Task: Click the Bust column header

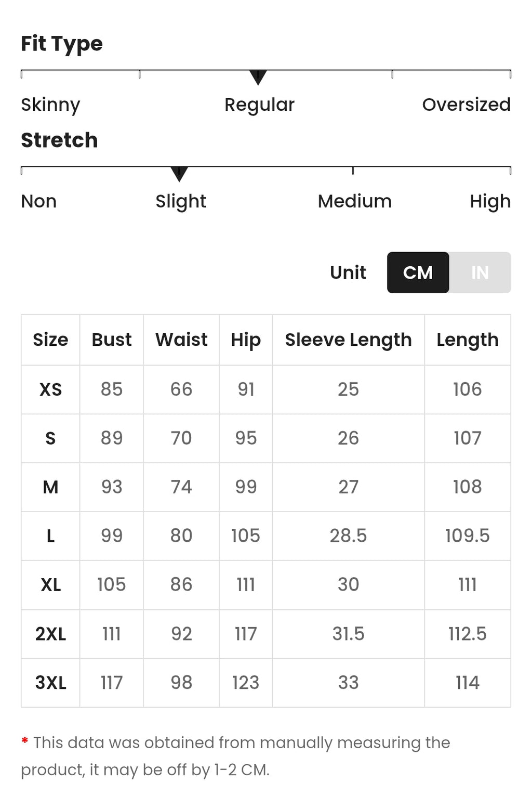Action: point(112,340)
